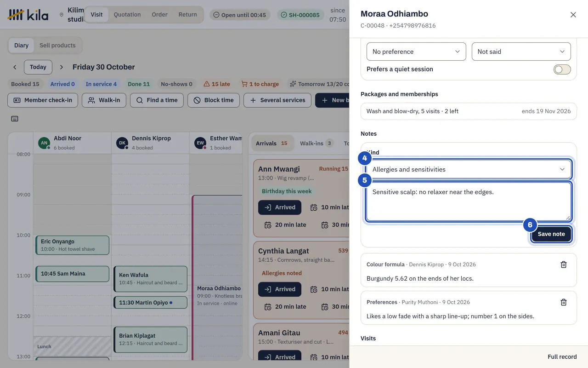Go to next day with right chevron
The image size is (588, 368).
[x=62, y=67]
